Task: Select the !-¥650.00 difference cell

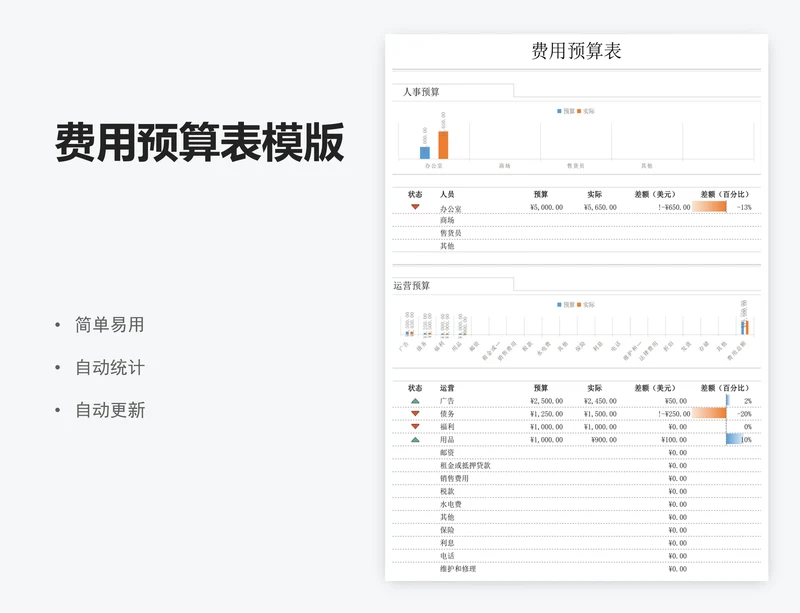Action: pyautogui.click(x=674, y=207)
